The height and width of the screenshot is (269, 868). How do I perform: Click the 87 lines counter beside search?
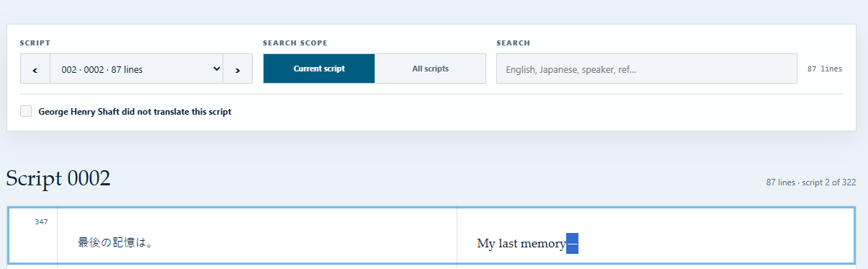[x=825, y=69]
